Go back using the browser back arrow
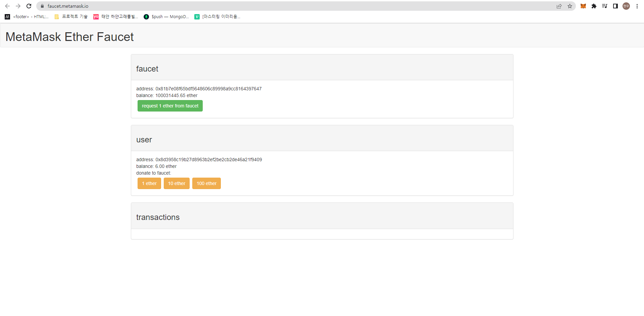The image size is (644, 316). 7,6
